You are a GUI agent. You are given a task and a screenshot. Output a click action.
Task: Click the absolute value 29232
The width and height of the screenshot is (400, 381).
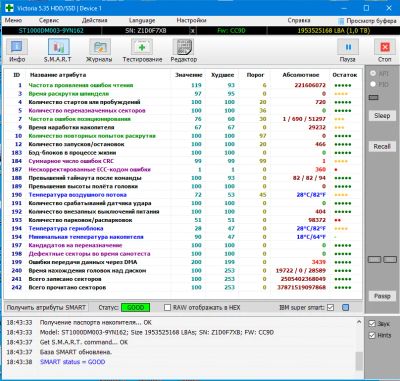coord(316,127)
